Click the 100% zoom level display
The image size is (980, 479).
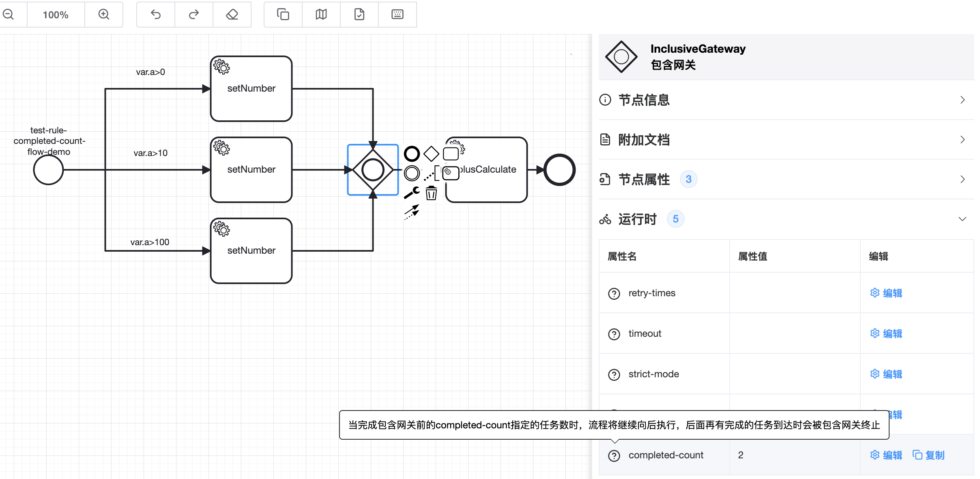(x=56, y=15)
